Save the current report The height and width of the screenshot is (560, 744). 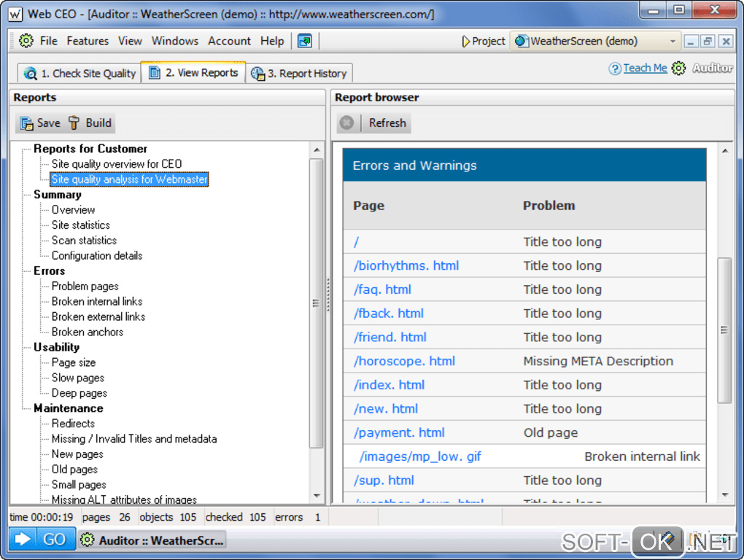click(40, 123)
